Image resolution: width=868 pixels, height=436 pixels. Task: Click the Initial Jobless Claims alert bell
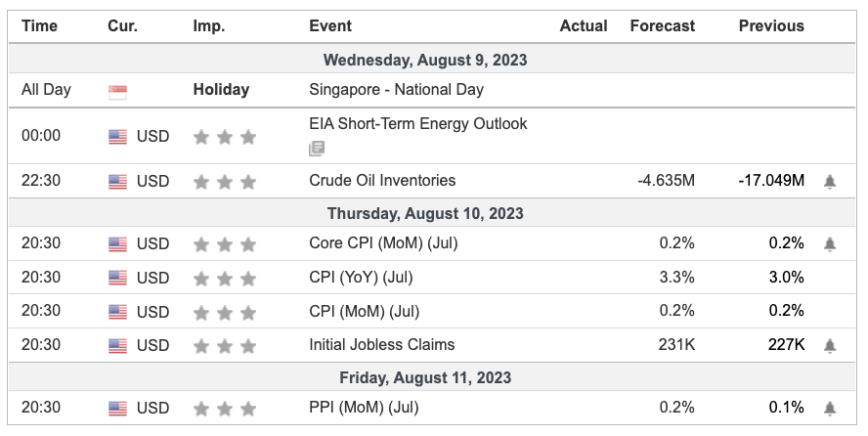830,345
